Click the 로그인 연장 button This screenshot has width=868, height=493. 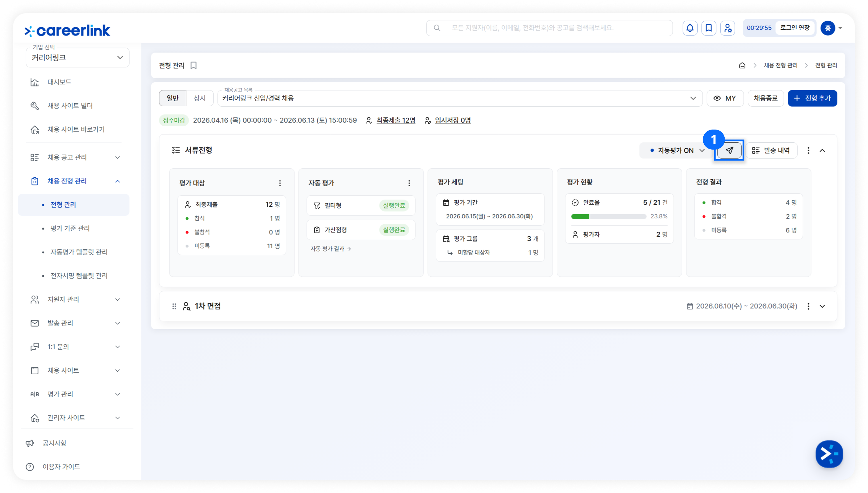795,28
